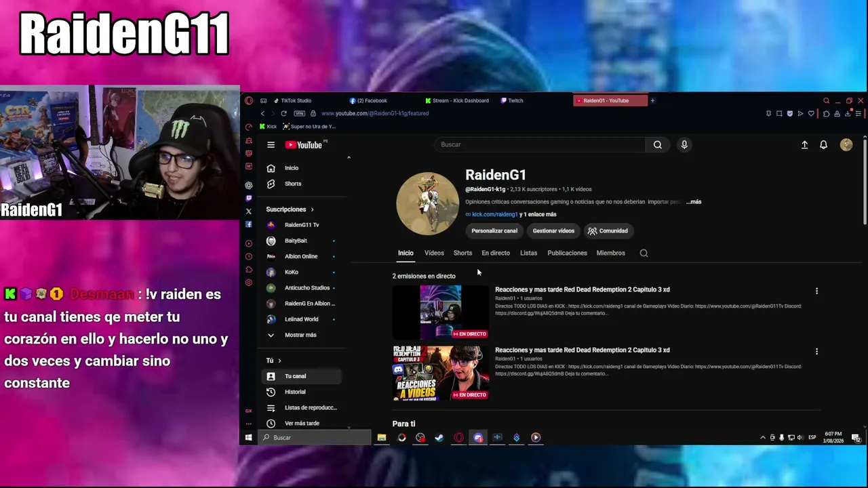Open Opera sidebar settings gear
The image size is (868, 488).
tap(249, 282)
